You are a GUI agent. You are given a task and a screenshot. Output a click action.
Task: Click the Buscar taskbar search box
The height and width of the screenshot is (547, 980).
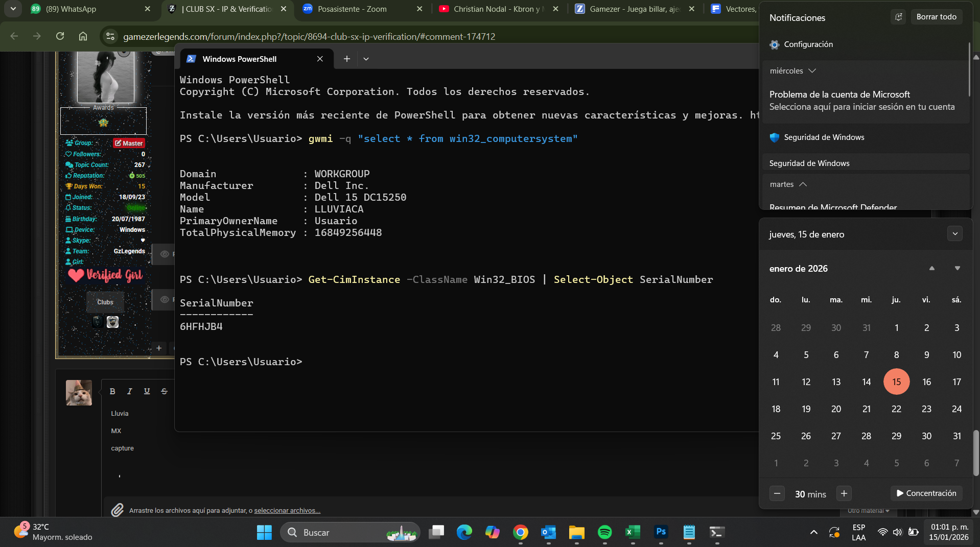click(x=349, y=532)
